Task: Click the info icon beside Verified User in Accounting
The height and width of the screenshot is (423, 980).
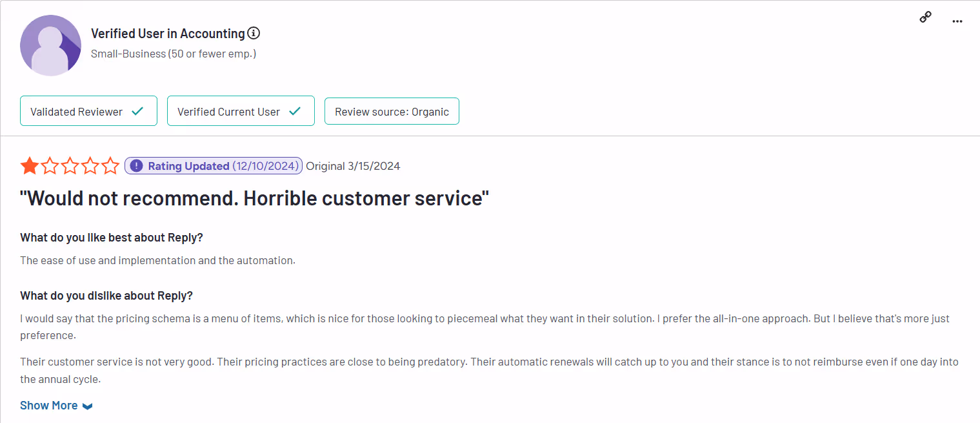Action: pyautogui.click(x=254, y=32)
